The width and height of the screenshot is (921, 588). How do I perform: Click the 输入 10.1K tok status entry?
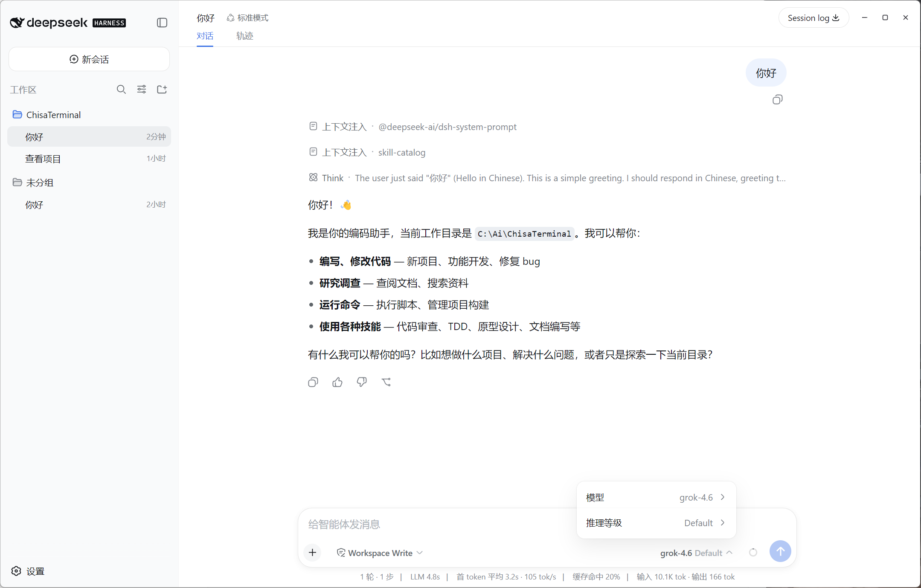pyautogui.click(x=661, y=576)
